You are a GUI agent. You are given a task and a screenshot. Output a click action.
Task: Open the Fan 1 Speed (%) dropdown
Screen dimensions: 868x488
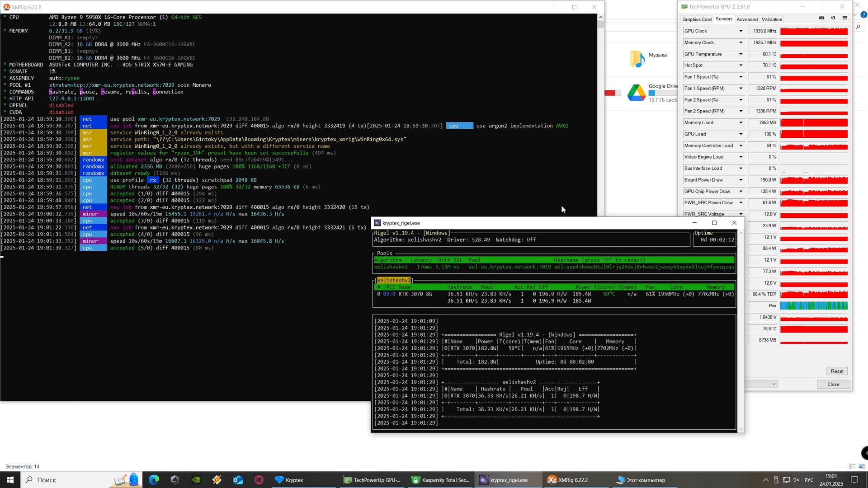pyautogui.click(x=741, y=77)
